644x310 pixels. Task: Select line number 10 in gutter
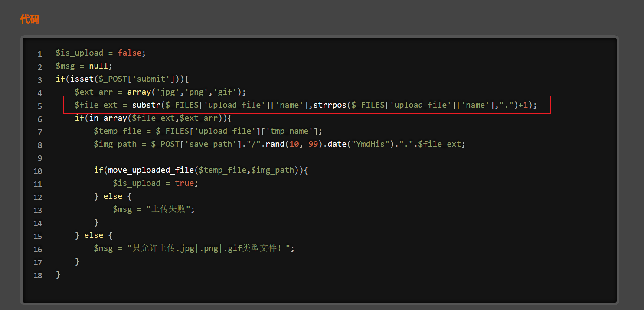[38, 171]
